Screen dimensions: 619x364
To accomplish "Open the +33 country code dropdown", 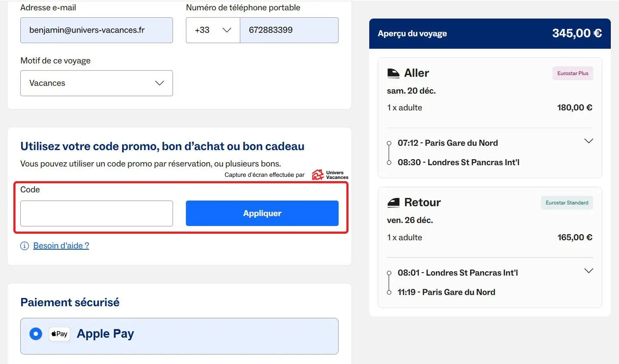I will 213,30.
